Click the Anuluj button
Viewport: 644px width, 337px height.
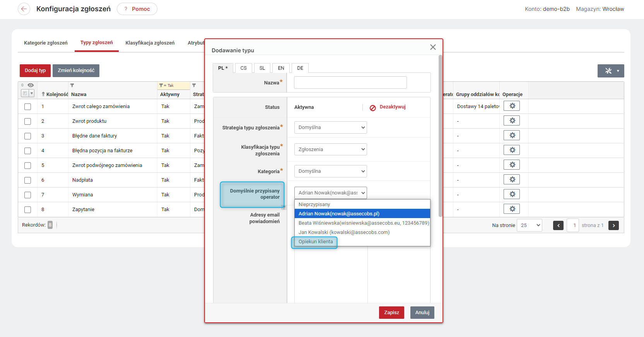point(422,313)
